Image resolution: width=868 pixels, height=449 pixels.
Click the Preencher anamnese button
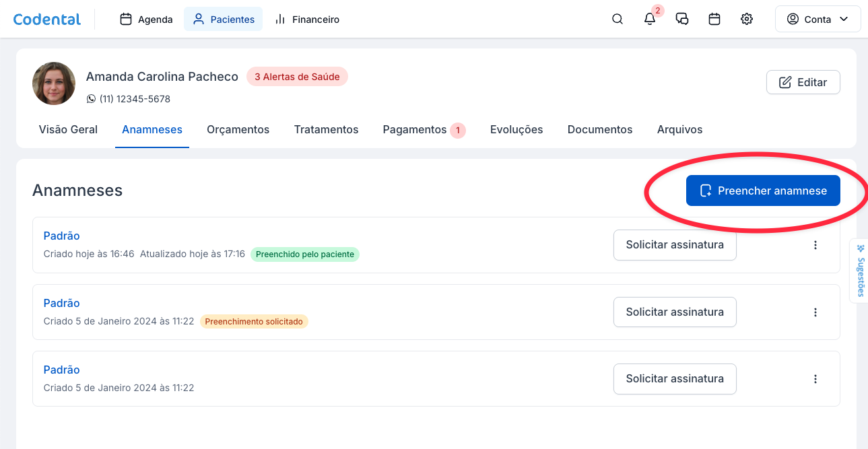tap(762, 191)
